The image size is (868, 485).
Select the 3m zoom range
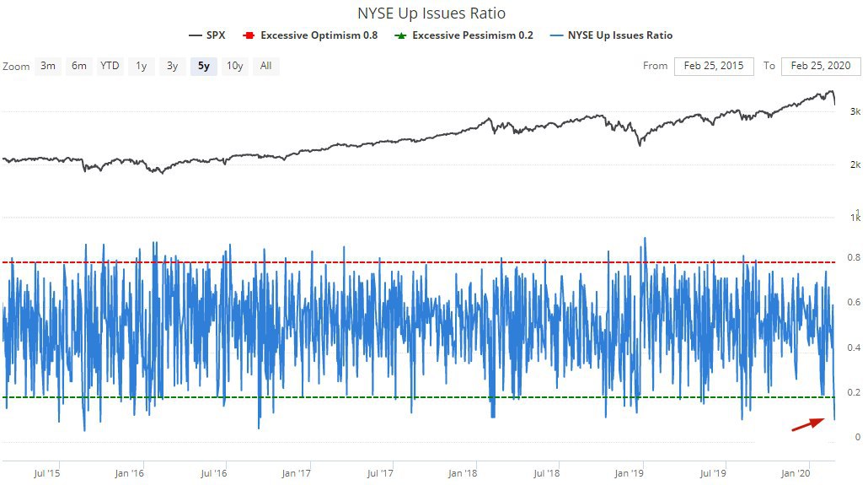(47, 66)
